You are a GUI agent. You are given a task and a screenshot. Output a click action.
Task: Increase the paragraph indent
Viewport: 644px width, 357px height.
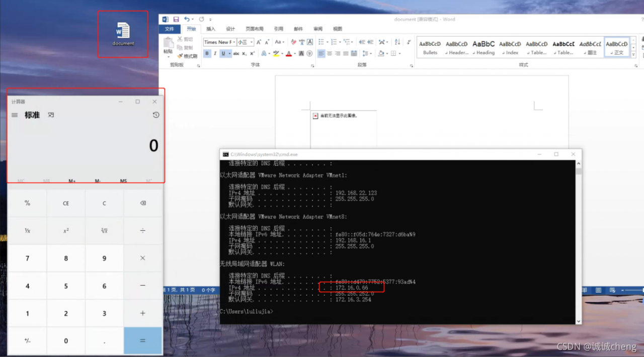point(370,42)
